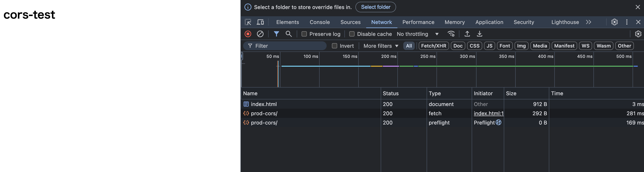Click the import HAR upload icon
This screenshot has height=172, width=644.
tap(467, 34)
